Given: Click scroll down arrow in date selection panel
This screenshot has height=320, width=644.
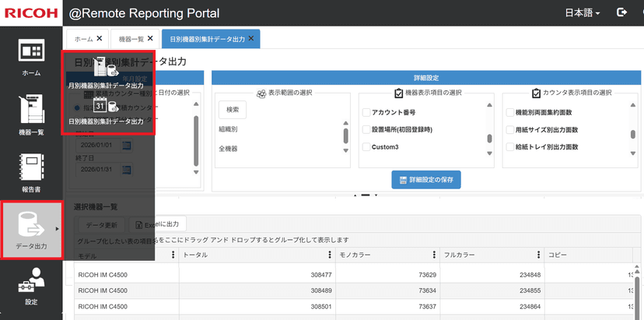Looking at the screenshot, I should click(196, 172).
